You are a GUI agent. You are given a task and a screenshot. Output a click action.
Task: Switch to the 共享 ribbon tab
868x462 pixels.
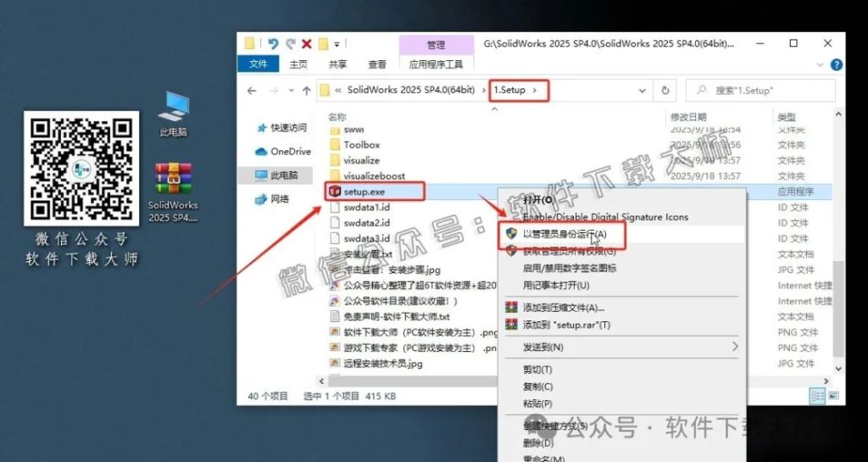337,64
